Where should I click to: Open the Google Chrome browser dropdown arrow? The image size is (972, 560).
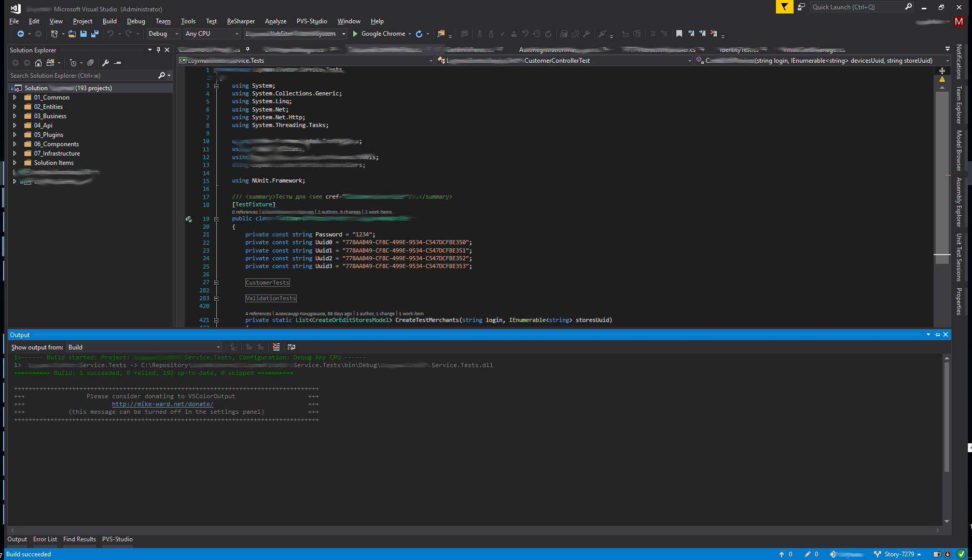coord(410,34)
